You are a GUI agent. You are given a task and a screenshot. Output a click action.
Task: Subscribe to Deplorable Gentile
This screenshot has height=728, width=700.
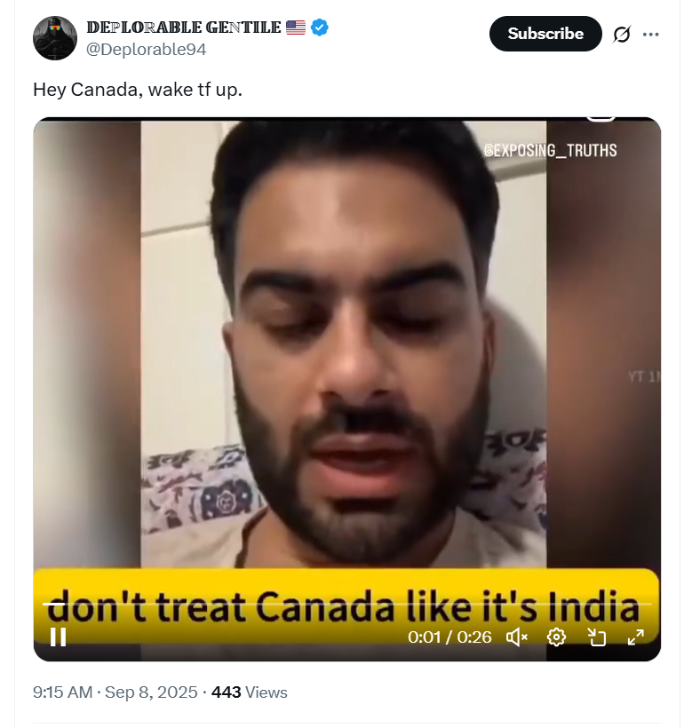coord(545,34)
